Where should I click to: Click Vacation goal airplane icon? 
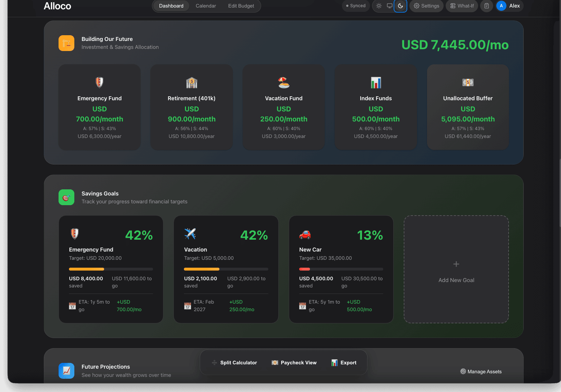point(190,234)
